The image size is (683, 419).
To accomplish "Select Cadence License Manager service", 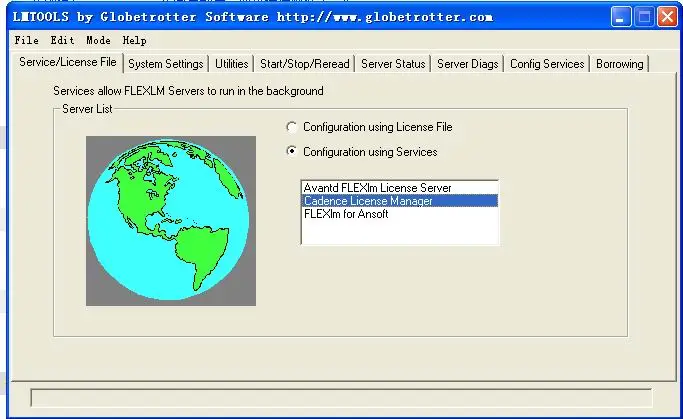I will click(x=399, y=201).
